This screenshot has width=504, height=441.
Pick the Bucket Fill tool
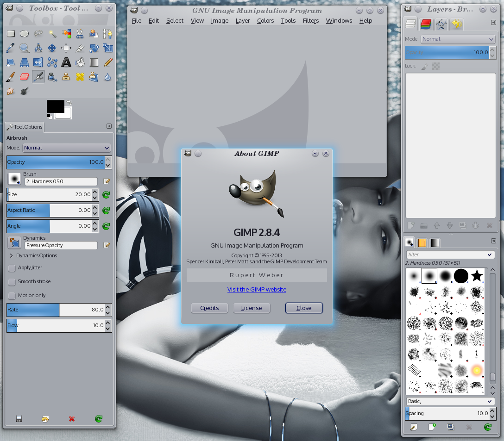[80, 62]
